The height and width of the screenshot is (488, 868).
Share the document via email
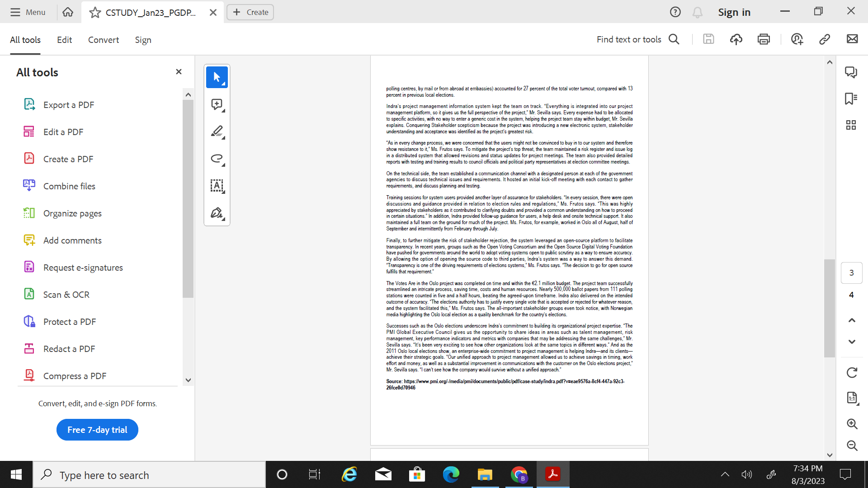(x=853, y=39)
